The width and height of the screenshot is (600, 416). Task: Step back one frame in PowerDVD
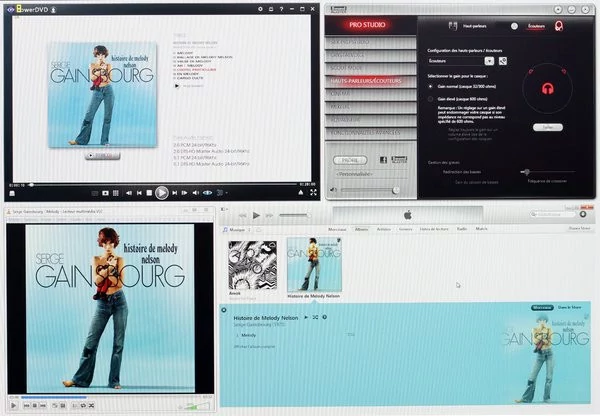click(x=129, y=193)
